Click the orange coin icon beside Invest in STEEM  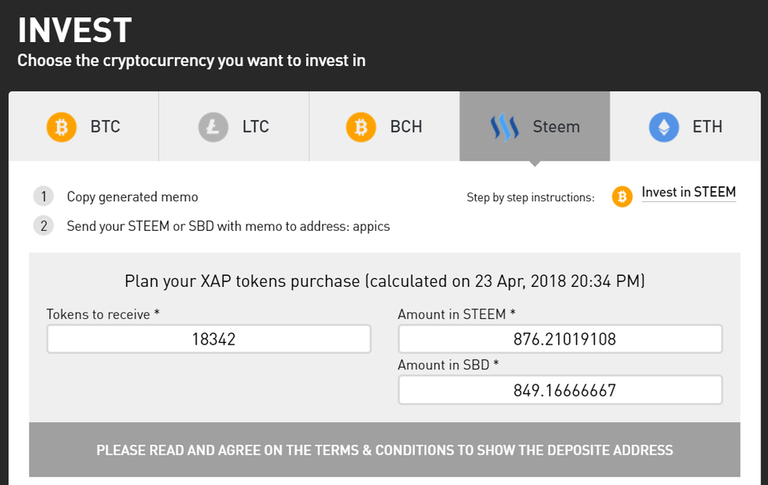(x=622, y=196)
